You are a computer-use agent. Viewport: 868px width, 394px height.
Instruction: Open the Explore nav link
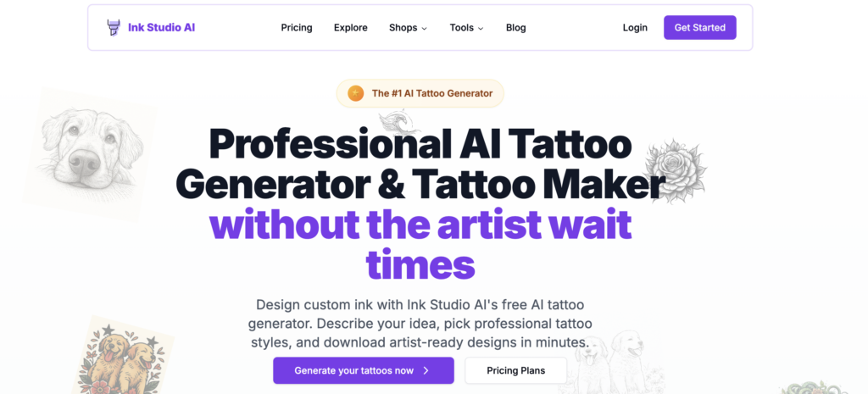pos(350,28)
